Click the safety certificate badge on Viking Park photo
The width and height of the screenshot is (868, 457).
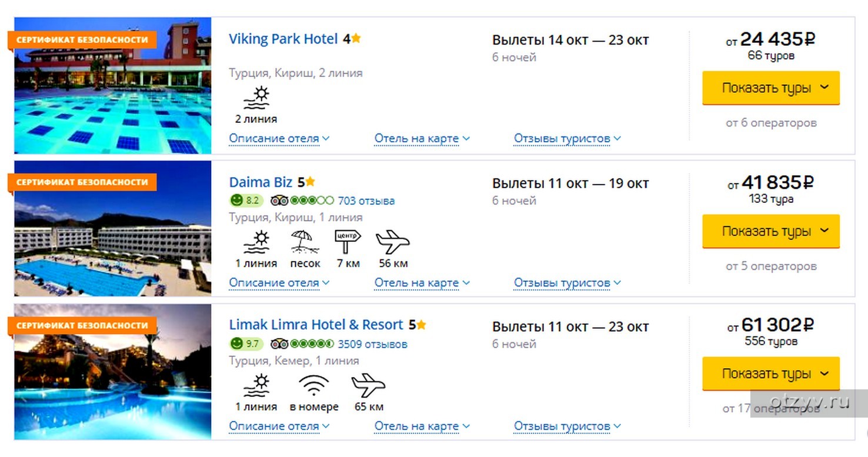pos(82,40)
